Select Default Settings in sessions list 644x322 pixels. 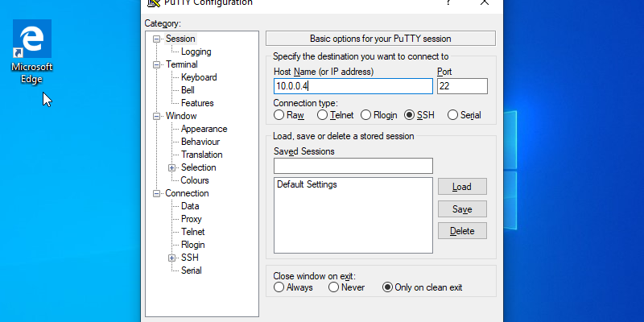click(x=307, y=184)
